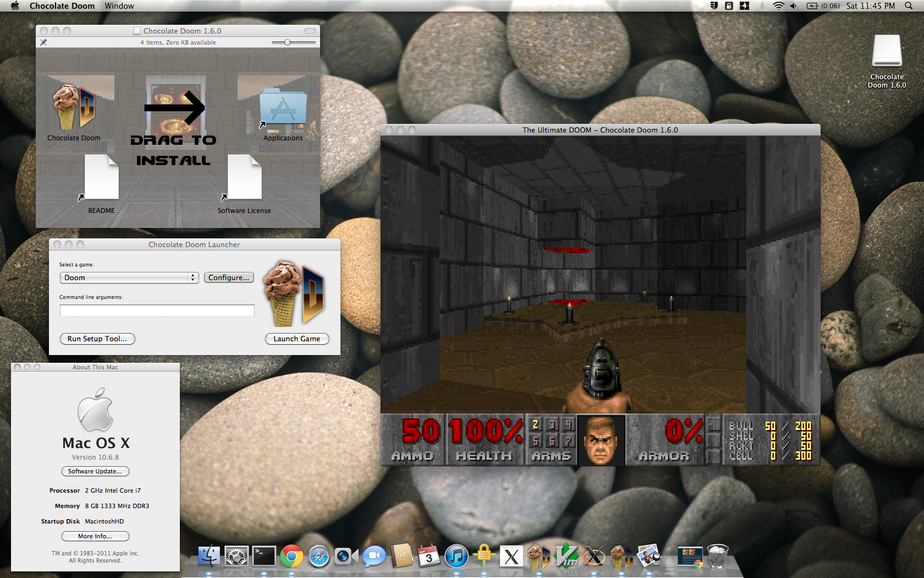This screenshot has height=578, width=924.
Task: Click More Info... in About This Mac
Action: click(x=95, y=536)
